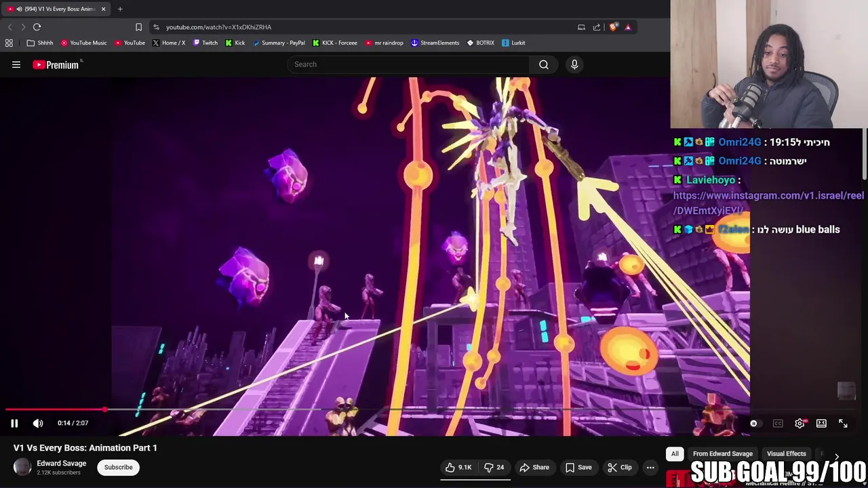Image resolution: width=868 pixels, height=488 pixels.
Task: Click the chat overlay scrollbar
Action: click(x=865, y=156)
